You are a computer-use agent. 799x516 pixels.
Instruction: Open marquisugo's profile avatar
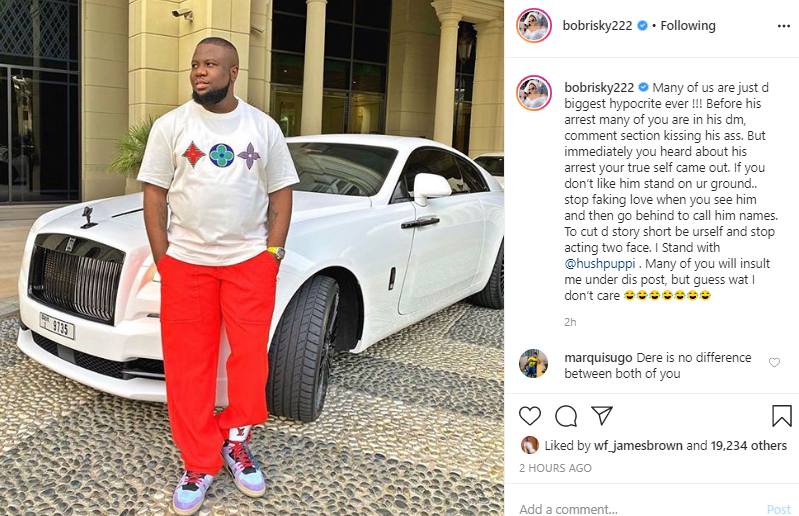coord(534,363)
